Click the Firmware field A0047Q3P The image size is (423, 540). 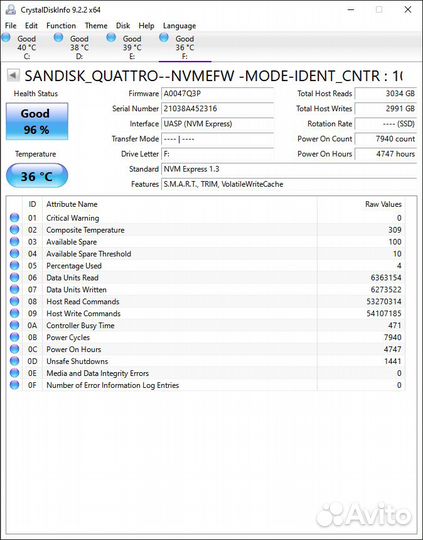(217, 94)
